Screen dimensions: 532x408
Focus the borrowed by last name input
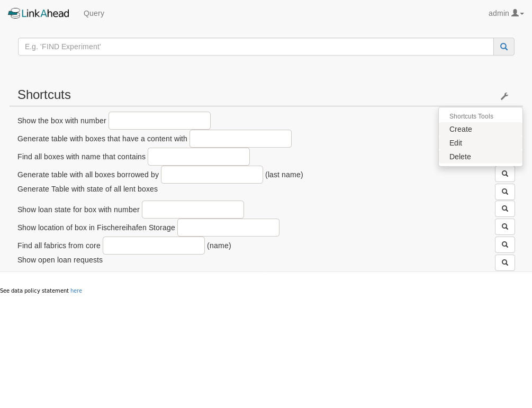tap(212, 174)
